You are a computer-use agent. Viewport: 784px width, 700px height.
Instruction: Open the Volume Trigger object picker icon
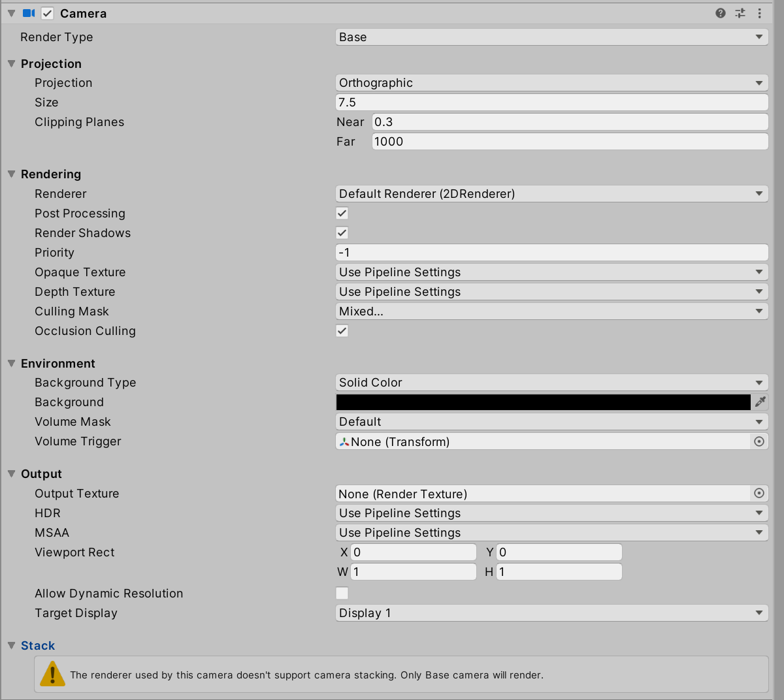coord(759,441)
